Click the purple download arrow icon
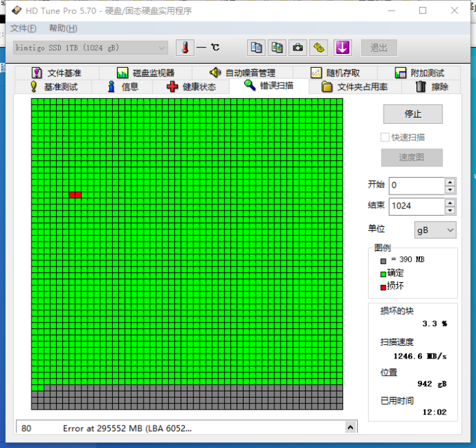This screenshot has height=448, width=476. coord(343,48)
